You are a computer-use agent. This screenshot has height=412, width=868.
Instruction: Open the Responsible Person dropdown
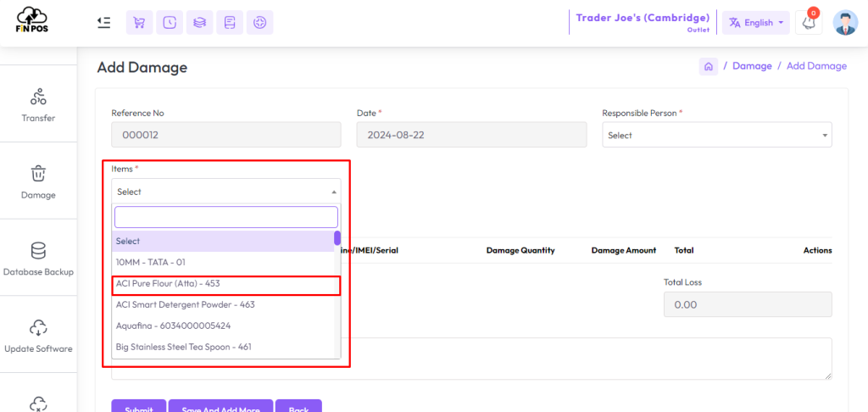click(717, 135)
